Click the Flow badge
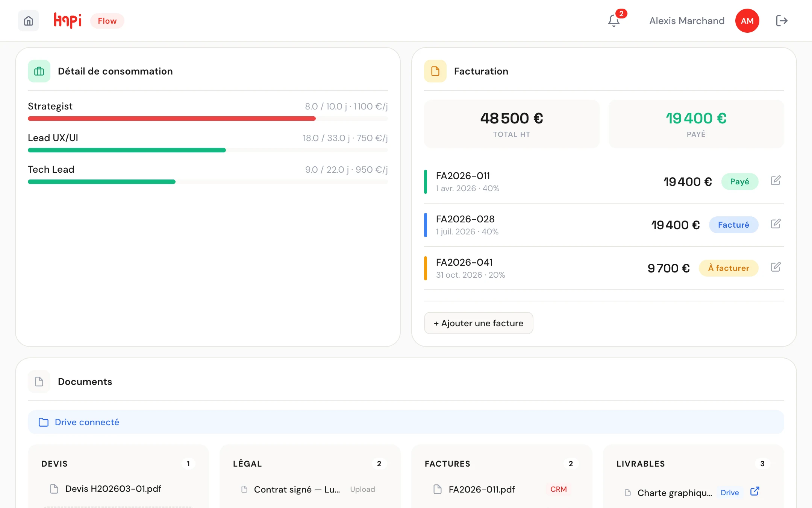This screenshot has width=812, height=508. click(x=107, y=21)
